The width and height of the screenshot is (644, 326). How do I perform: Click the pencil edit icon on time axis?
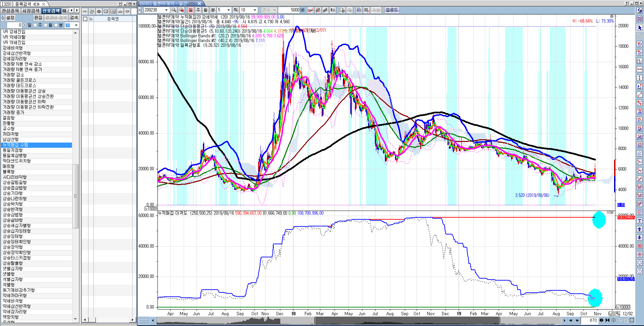click(x=611, y=314)
